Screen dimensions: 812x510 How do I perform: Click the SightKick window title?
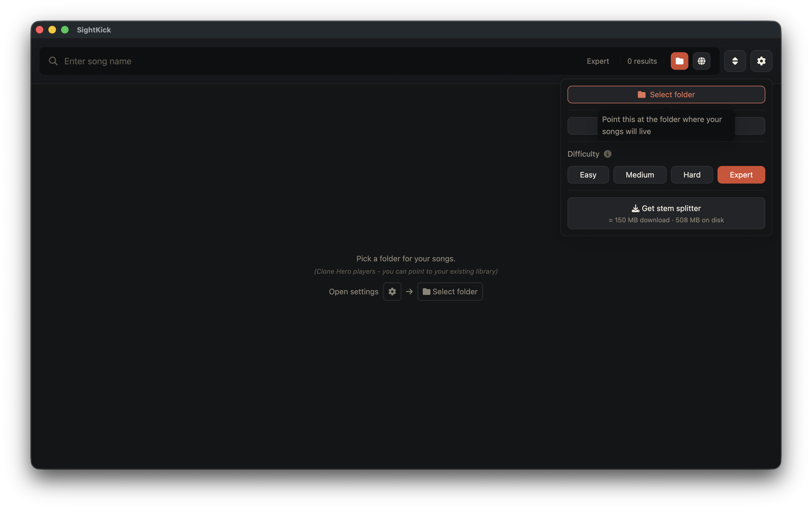(x=94, y=30)
